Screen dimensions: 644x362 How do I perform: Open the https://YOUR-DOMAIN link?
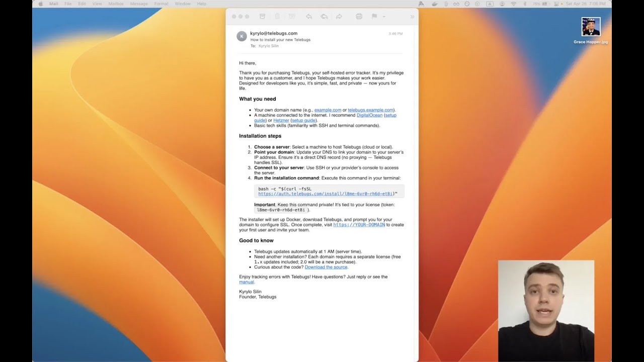tap(359, 225)
